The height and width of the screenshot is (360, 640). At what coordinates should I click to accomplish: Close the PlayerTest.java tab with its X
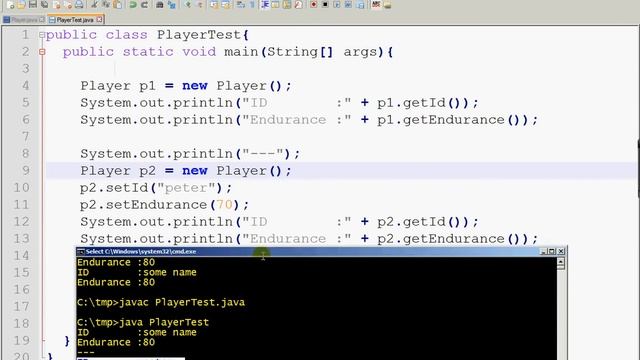point(100,20)
